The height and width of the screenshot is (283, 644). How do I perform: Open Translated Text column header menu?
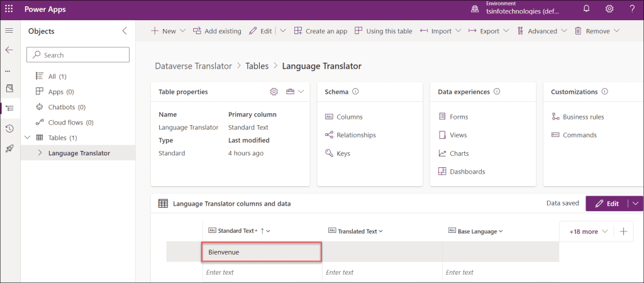(380, 231)
